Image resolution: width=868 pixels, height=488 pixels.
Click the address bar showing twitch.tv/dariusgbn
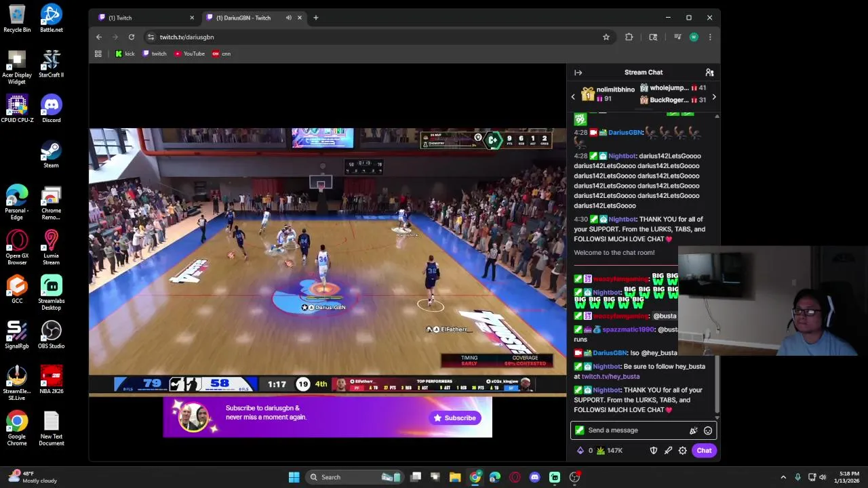click(x=373, y=37)
